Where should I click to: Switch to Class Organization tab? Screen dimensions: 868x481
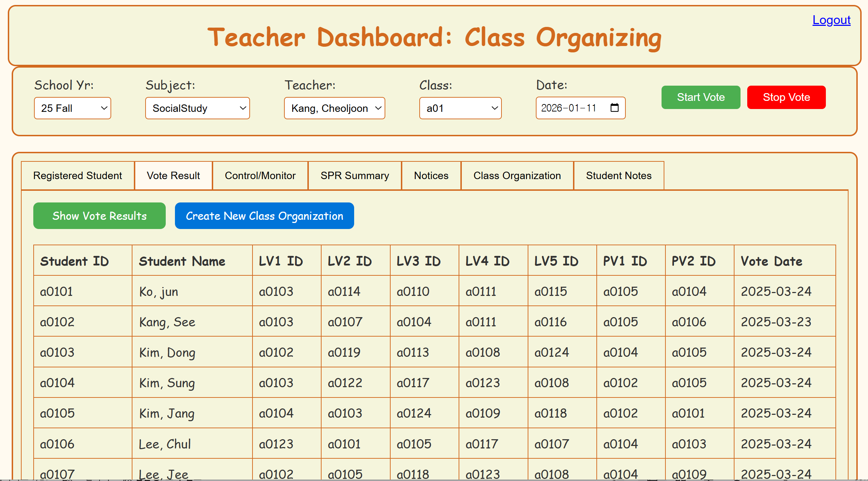(517, 176)
